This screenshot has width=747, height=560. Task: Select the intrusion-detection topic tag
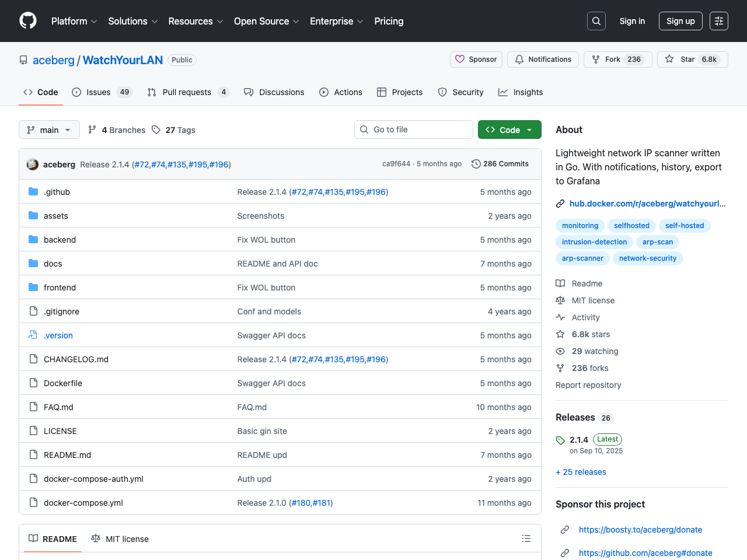pyautogui.click(x=594, y=242)
